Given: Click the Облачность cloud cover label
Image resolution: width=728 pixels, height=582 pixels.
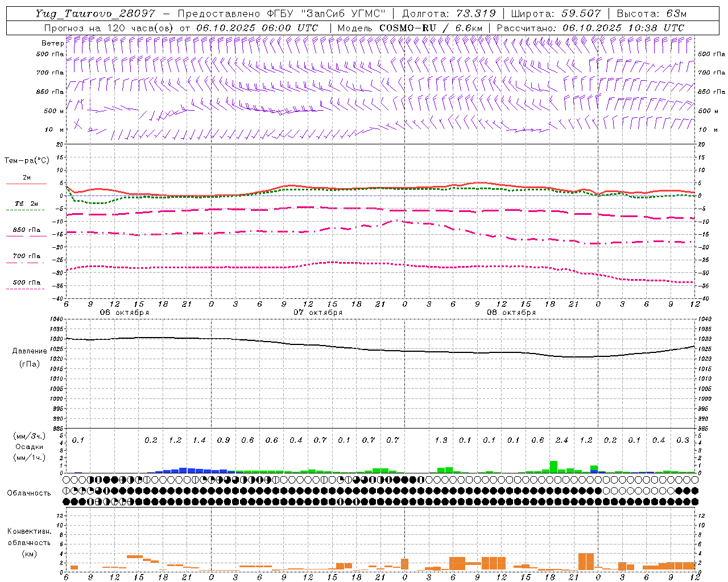Looking at the screenshot, I should coord(29,493).
